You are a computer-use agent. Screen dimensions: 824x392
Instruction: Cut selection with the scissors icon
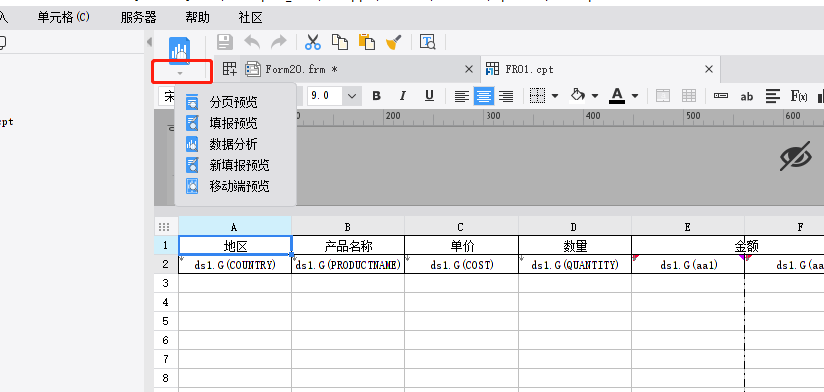pyautogui.click(x=313, y=42)
